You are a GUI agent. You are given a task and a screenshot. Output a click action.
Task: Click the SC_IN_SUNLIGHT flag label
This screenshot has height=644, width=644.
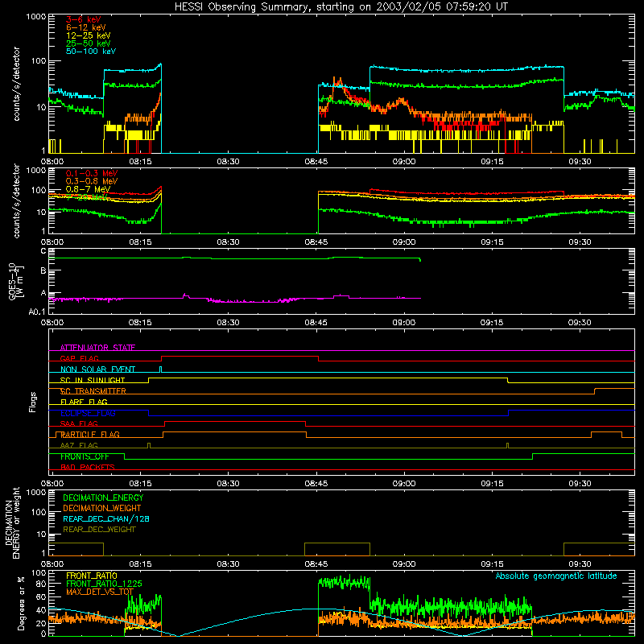(x=93, y=380)
